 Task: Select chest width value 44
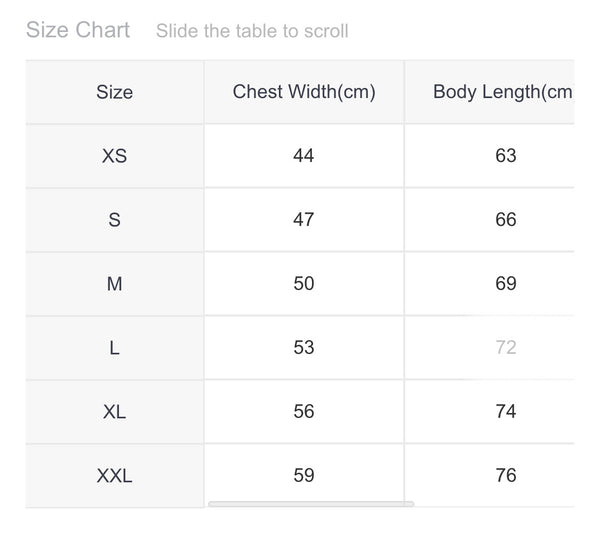tap(304, 156)
